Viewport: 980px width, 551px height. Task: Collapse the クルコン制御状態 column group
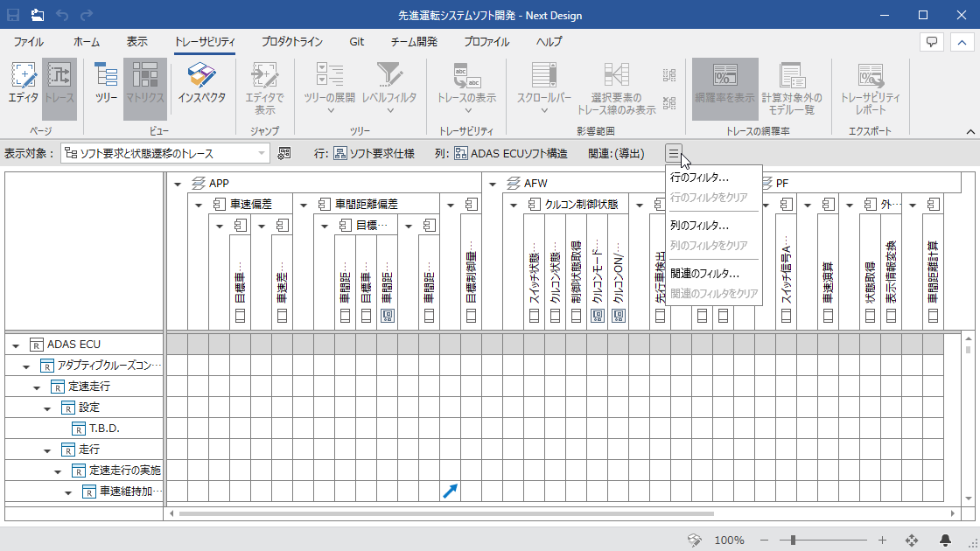(x=514, y=205)
